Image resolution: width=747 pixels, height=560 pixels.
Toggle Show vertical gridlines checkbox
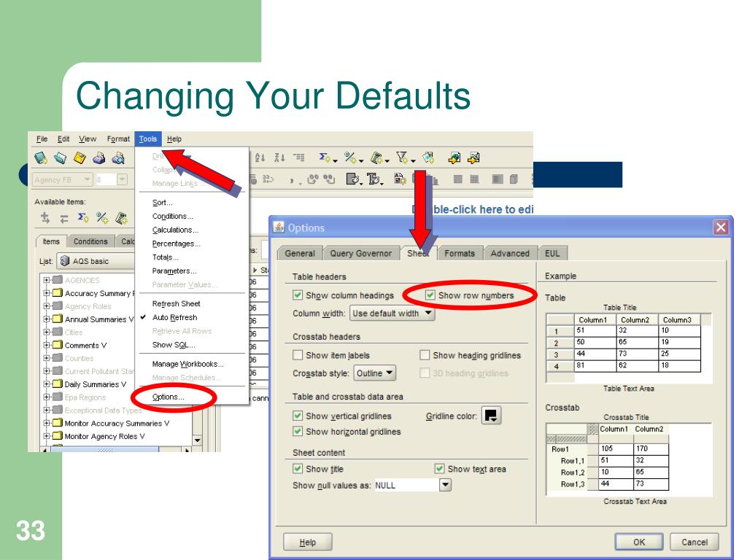pos(298,416)
